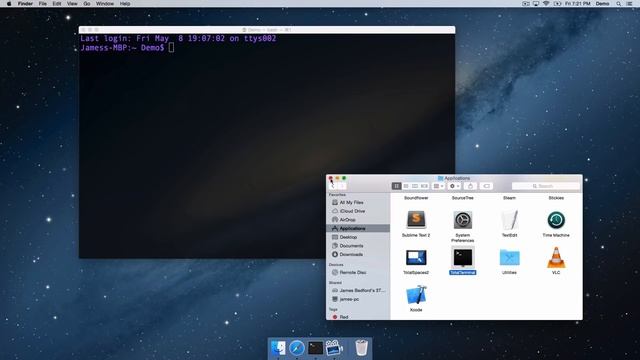The height and width of the screenshot is (360, 640).
Task: Open the Apple menu
Action: click(x=9, y=4)
